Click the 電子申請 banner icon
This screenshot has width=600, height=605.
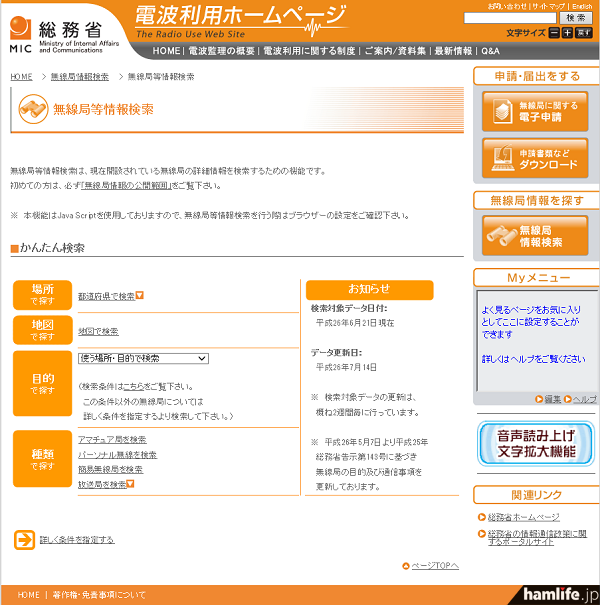pyautogui.click(x=534, y=111)
